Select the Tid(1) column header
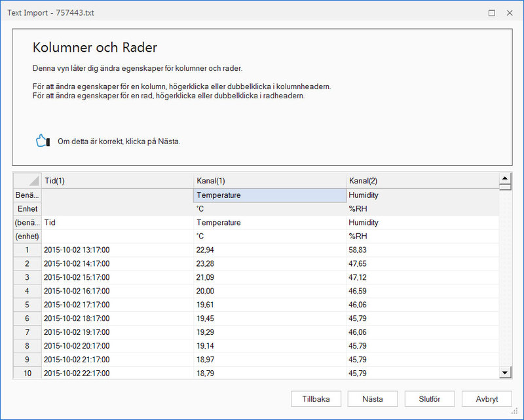This screenshot has width=524, height=420. tap(118, 181)
